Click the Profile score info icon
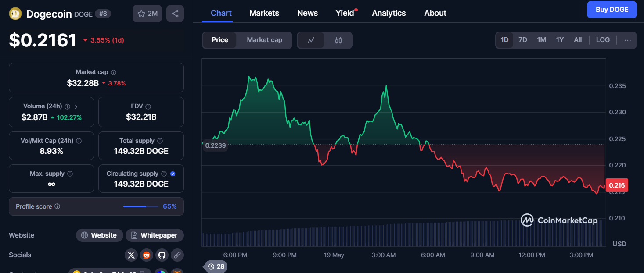 (58, 206)
